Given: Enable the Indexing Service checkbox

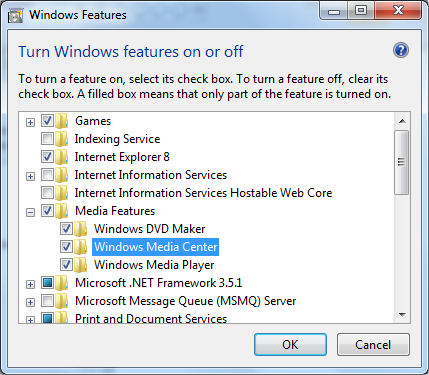Looking at the screenshot, I should 47,139.
